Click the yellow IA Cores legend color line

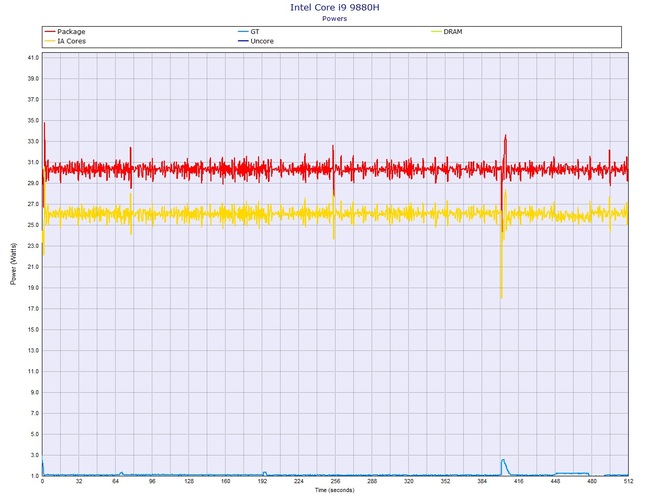(x=50, y=41)
